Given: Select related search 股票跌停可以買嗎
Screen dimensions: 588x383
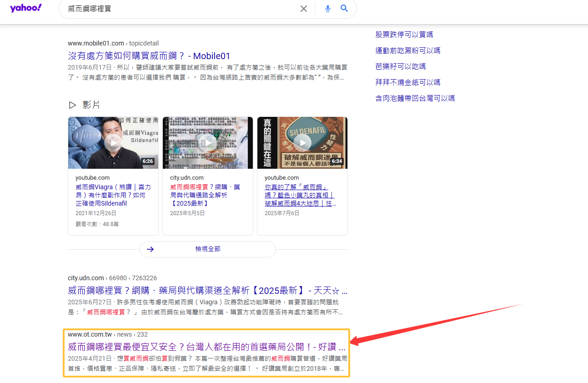Looking at the screenshot, I should tap(404, 35).
